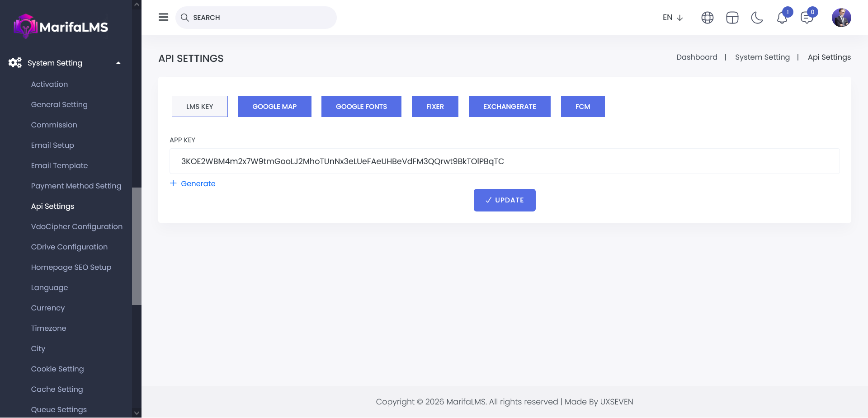This screenshot has width=868, height=418.
Task: Open the chat messages icon
Action: [x=807, y=18]
